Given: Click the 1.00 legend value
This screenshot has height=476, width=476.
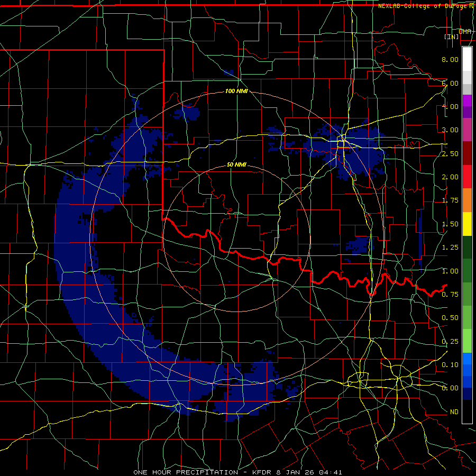Looking at the screenshot, I should [x=450, y=271].
